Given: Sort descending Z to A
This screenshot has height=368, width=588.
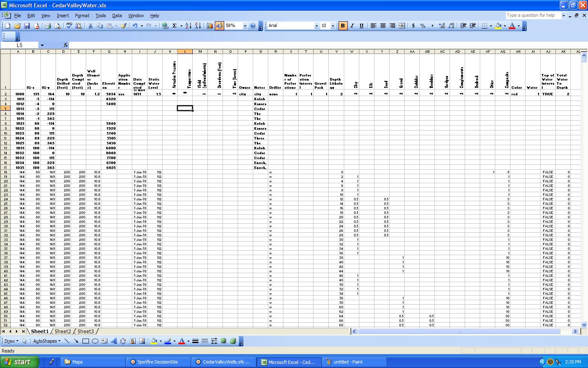Looking at the screenshot, I should pos(198,26).
